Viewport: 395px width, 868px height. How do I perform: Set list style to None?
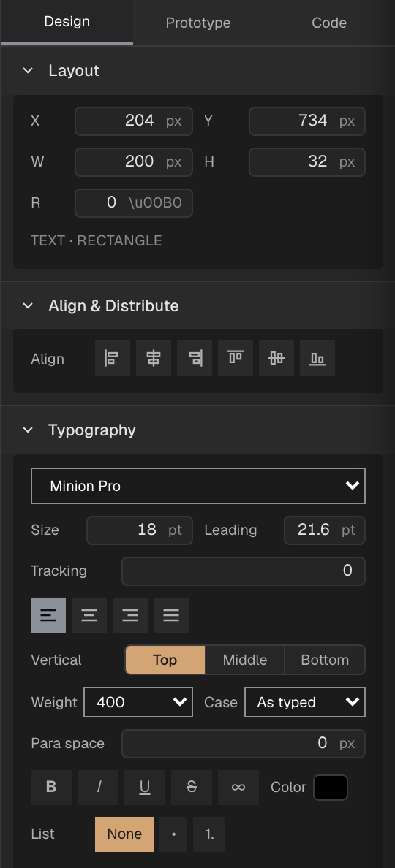(x=124, y=834)
